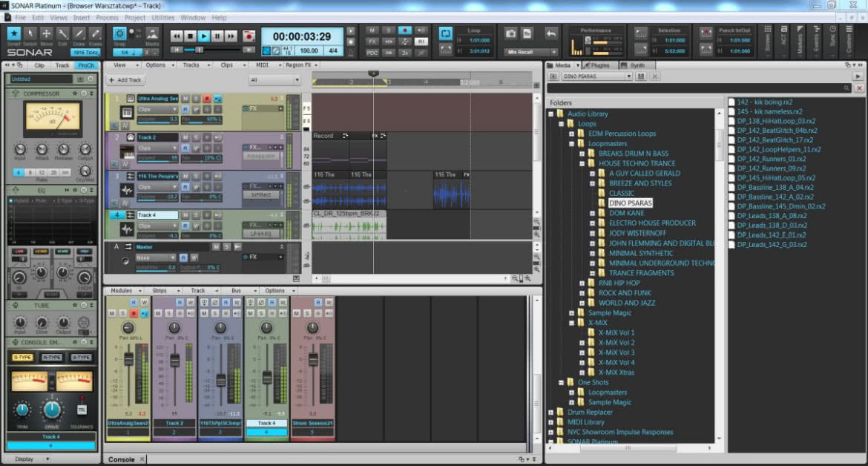Collapse the HOUSE TECHNO TRANCE folder

[582, 164]
